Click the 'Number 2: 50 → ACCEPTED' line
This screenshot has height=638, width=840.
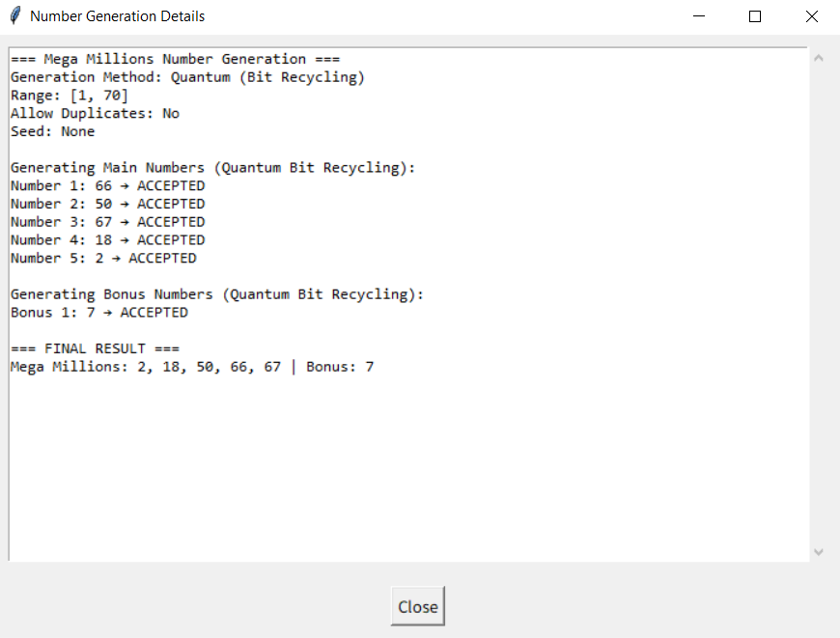(108, 204)
